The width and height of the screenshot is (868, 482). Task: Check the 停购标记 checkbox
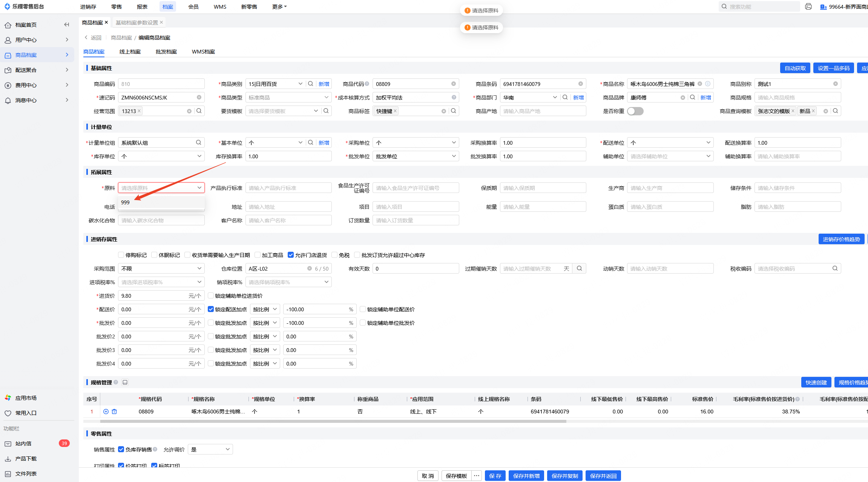pyautogui.click(x=121, y=255)
